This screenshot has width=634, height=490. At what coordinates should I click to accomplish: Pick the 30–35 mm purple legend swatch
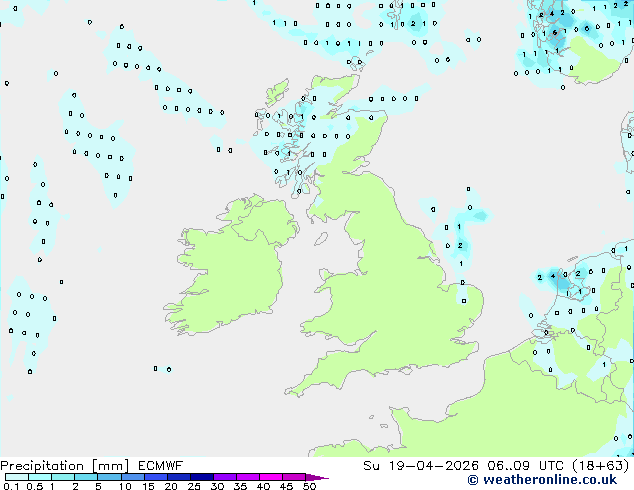tap(225, 477)
